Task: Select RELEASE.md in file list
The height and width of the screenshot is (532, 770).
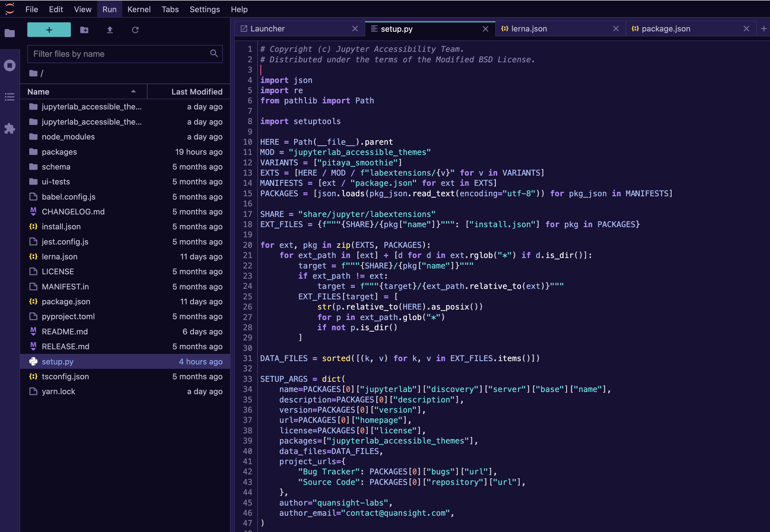Action: pyautogui.click(x=125, y=347)
